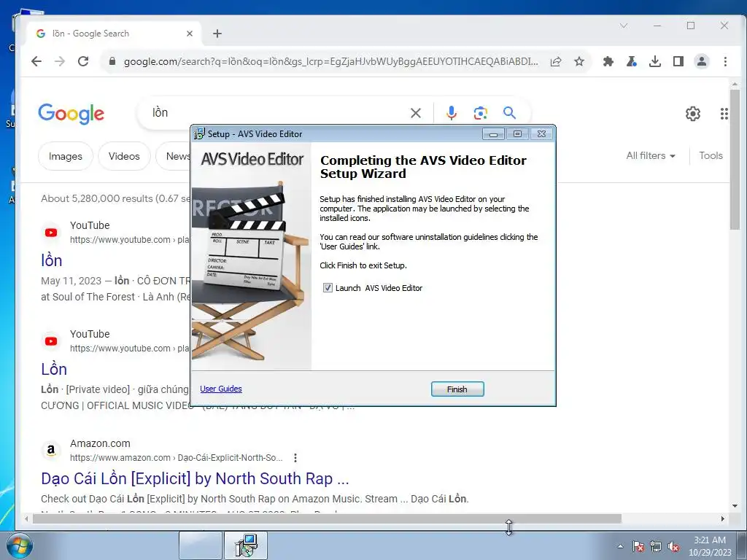Click inside Google search text field
The width and height of the screenshot is (747, 560).
pyautogui.click(x=276, y=113)
